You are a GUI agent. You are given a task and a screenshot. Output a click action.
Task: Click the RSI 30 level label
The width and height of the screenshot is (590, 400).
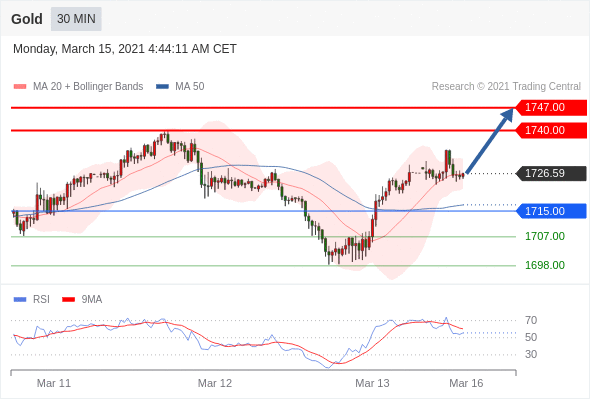(x=531, y=354)
